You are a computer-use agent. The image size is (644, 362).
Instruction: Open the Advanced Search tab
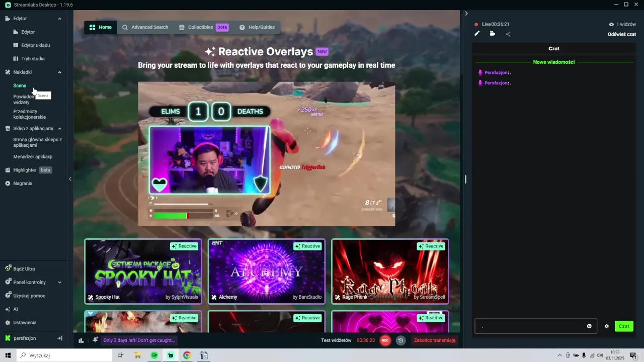pyautogui.click(x=145, y=27)
